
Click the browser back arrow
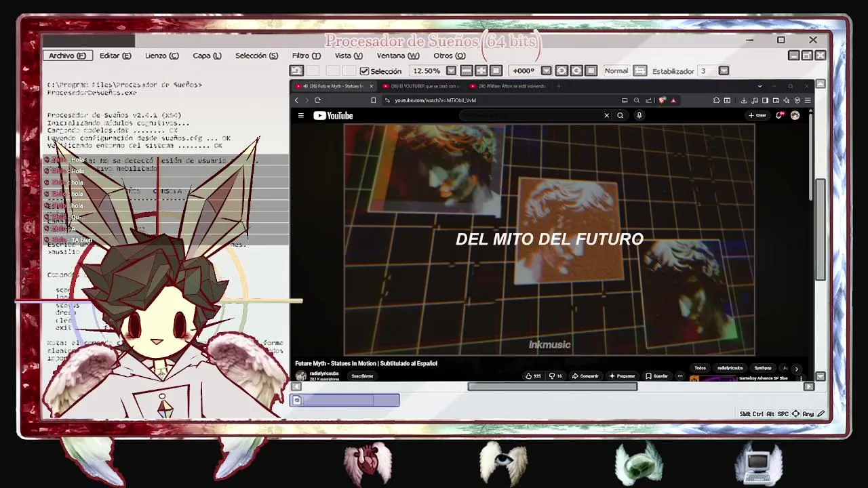click(296, 100)
